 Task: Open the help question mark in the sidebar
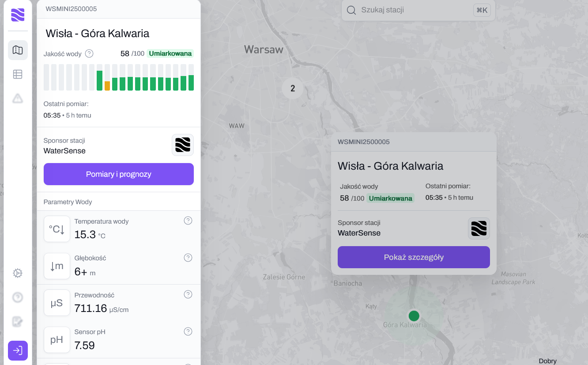[x=18, y=297]
